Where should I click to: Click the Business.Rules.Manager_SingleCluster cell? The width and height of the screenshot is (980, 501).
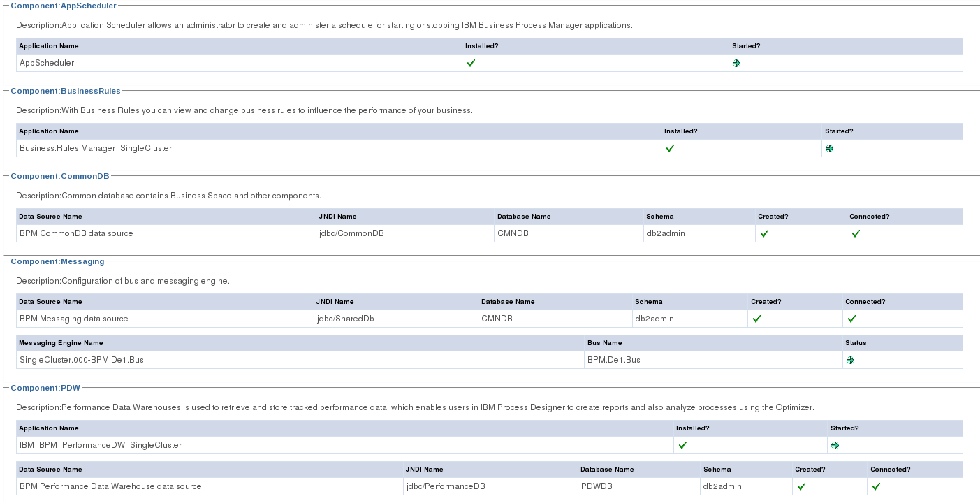coord(339,148)
